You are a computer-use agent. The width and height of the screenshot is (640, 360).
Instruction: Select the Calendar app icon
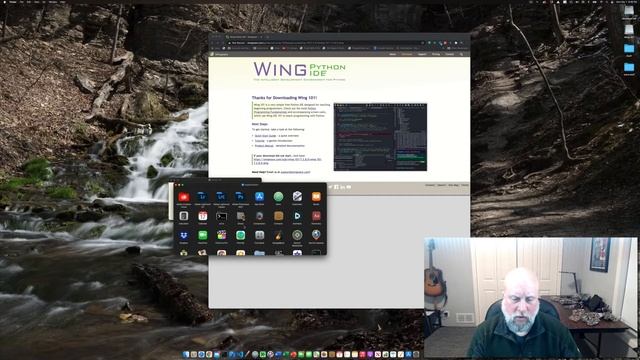click(202, 216)
